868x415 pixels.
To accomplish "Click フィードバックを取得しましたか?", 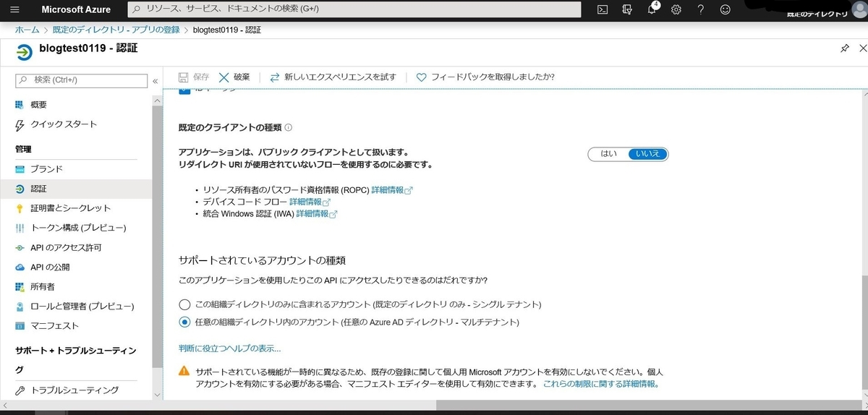I will pyautogui.click(x=485, y=77).
